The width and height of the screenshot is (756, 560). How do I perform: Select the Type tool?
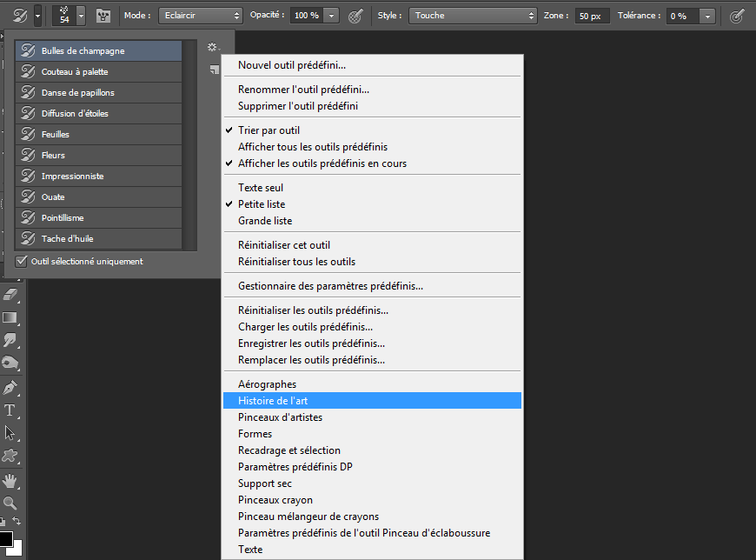(x=11, y=410)
